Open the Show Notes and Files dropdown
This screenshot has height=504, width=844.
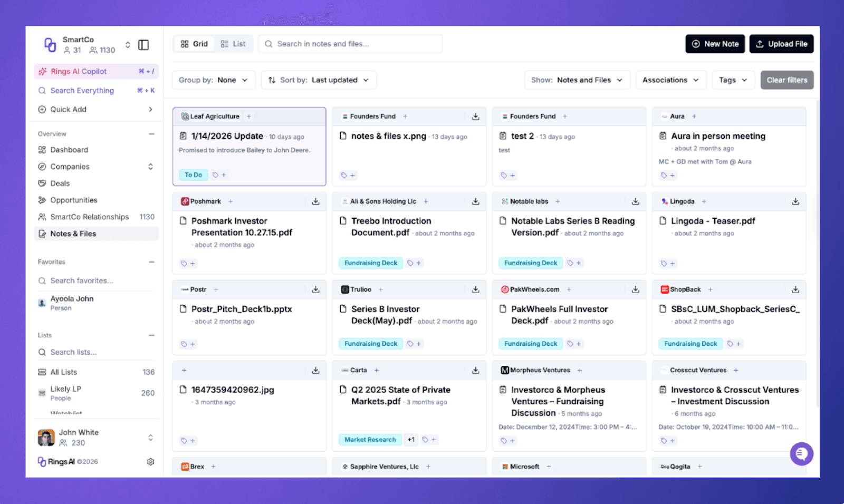tap(577, 80)
